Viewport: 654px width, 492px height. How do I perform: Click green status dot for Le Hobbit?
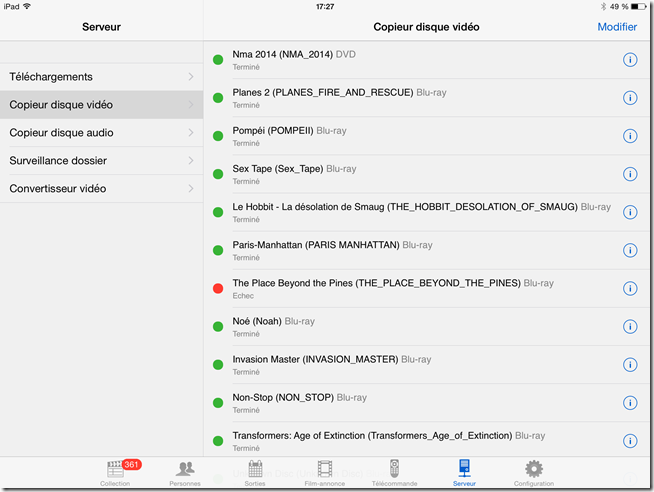coord(218,212)
